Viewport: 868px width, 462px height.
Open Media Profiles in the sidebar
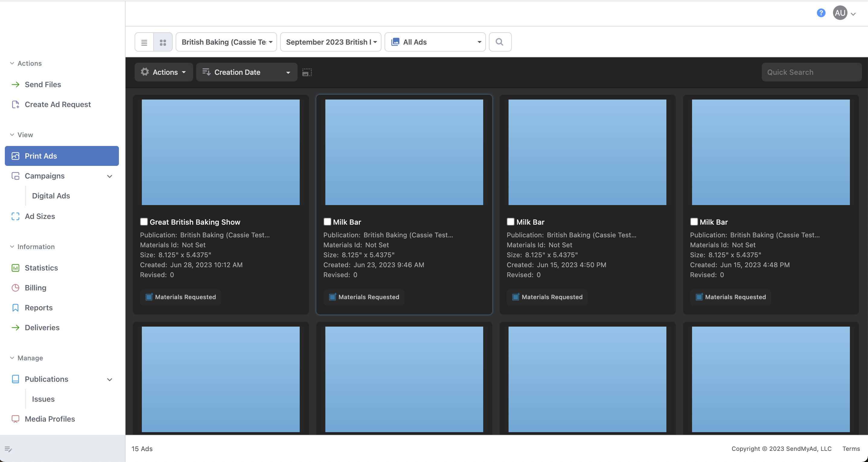[x=50, y=419]
